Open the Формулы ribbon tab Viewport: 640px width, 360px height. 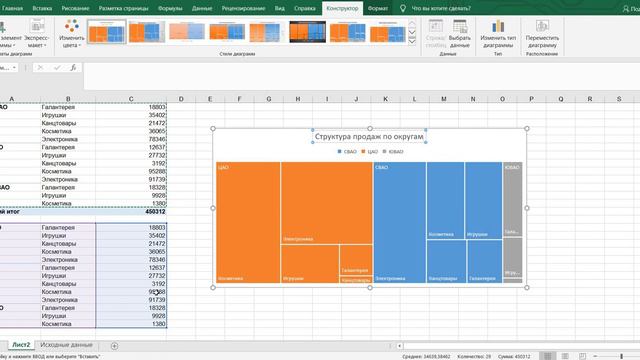(x=170, y=8)
